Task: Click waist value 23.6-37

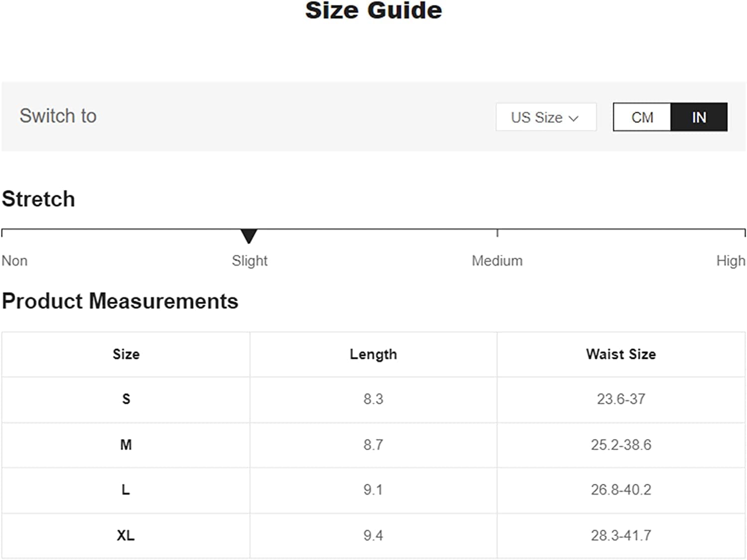Action: [621, 399]
